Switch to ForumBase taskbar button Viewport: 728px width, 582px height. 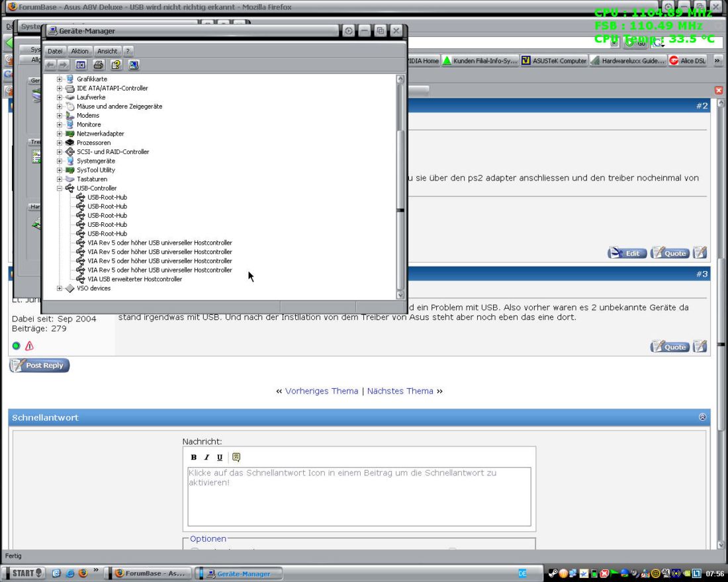point(150,573)
